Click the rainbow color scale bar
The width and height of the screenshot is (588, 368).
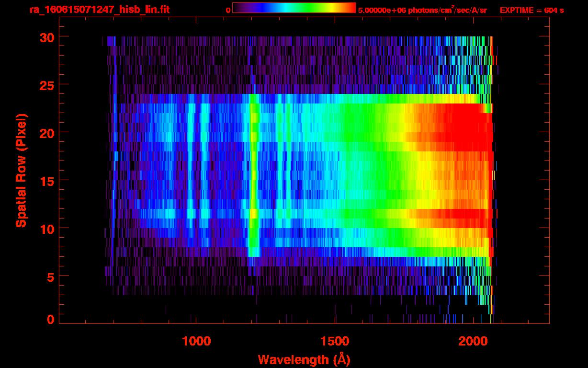[x=294, y=8]
